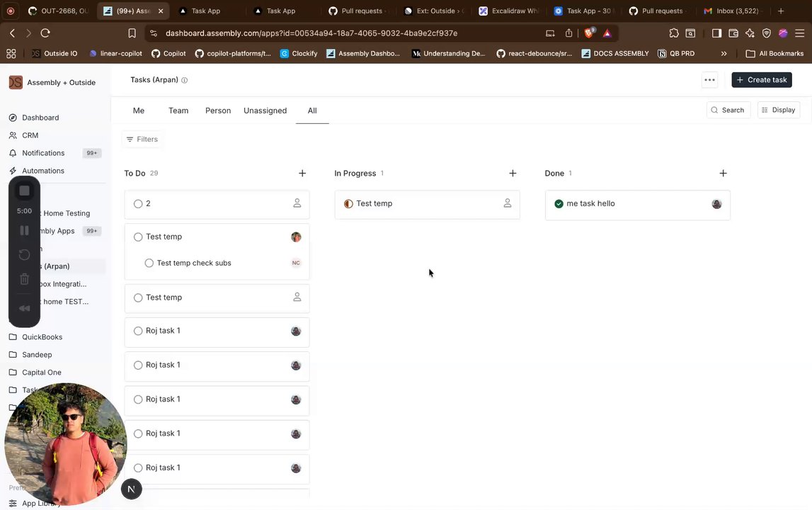The width and height of the screenshot is (812, 510).
Task: Add a task to the In Progress column
Action: coord(513,174)
